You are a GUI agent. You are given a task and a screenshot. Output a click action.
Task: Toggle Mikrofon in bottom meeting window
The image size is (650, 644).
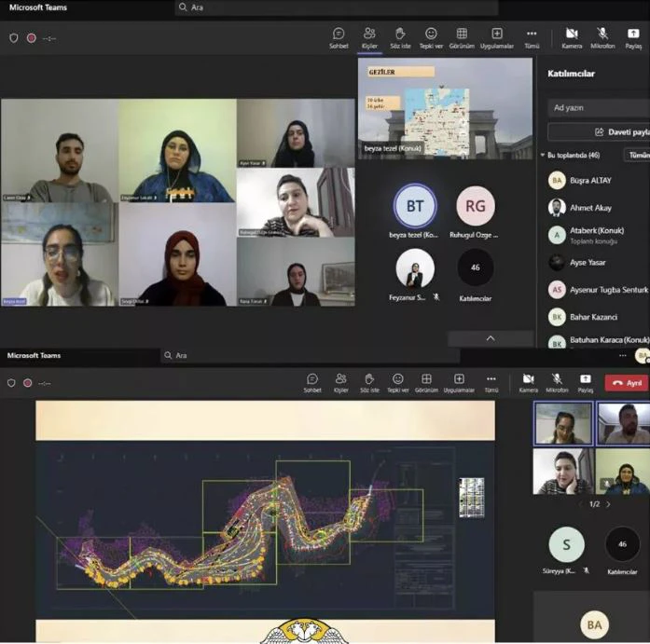tap(557, 383)
